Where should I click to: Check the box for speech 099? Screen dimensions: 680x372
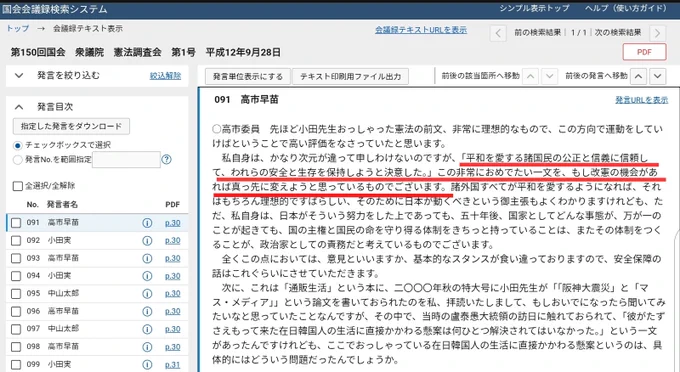click(16, 364)
